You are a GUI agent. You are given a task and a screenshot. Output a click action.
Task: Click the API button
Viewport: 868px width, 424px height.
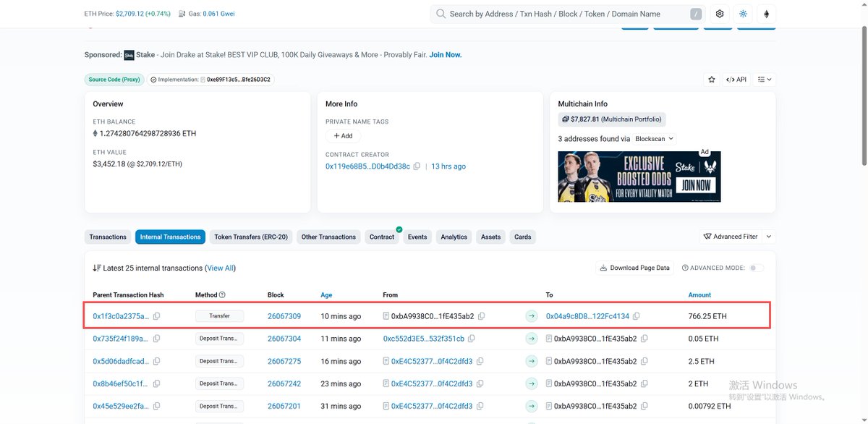click(736, 79)
